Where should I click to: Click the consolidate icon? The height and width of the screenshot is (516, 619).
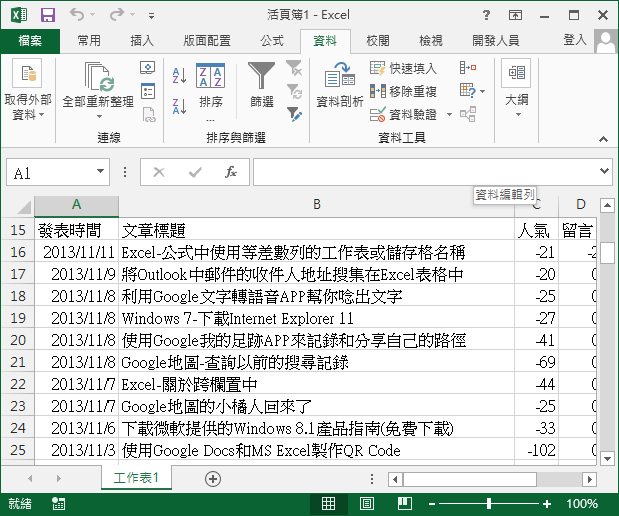tap(468, 68)
